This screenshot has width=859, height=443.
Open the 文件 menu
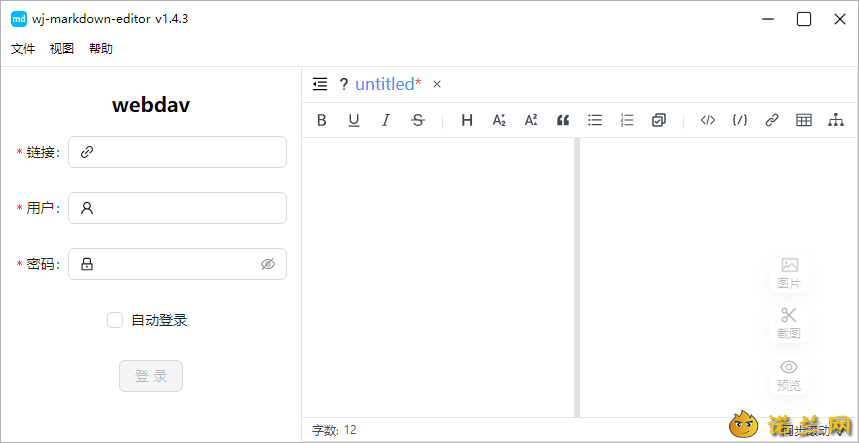click(x=23, y=49)
